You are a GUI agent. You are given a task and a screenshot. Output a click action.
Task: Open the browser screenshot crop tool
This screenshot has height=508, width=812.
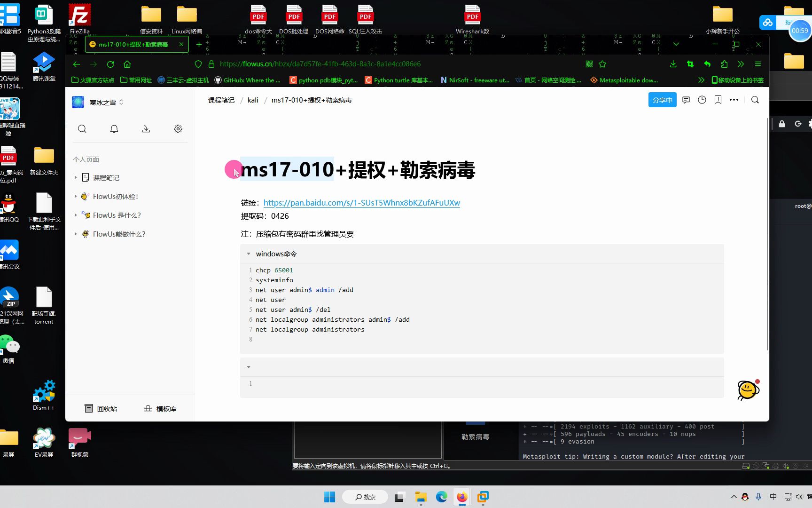(690, 64)
